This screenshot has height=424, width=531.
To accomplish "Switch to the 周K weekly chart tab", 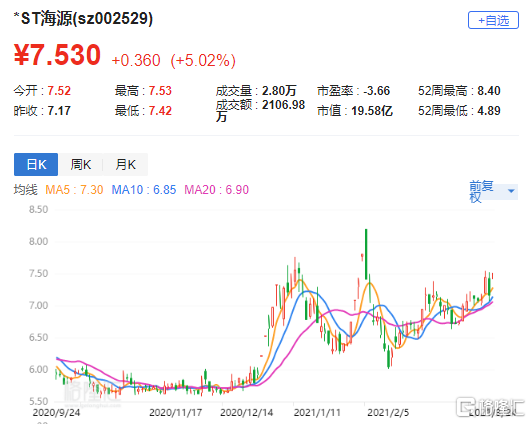I will pos(81,165).
